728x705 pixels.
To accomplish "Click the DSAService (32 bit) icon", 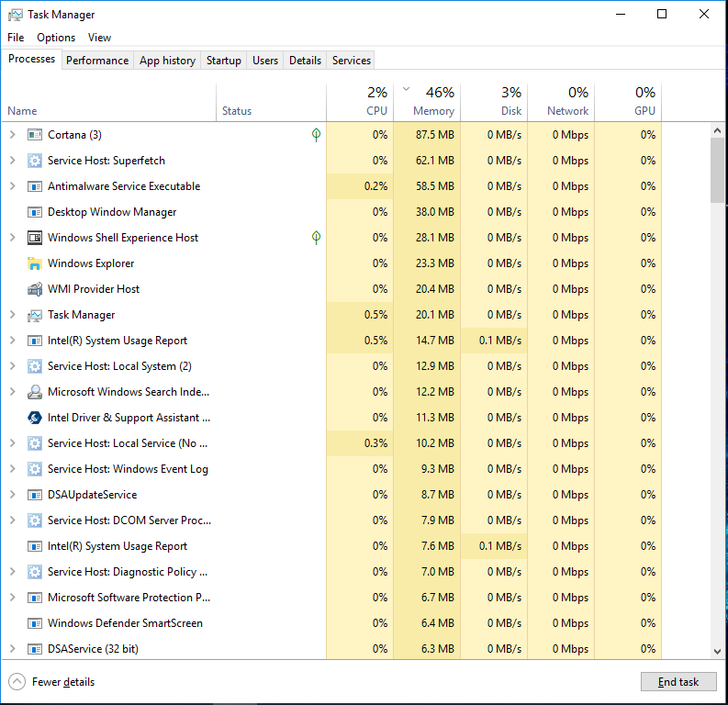I will click(x=34, y=649).
